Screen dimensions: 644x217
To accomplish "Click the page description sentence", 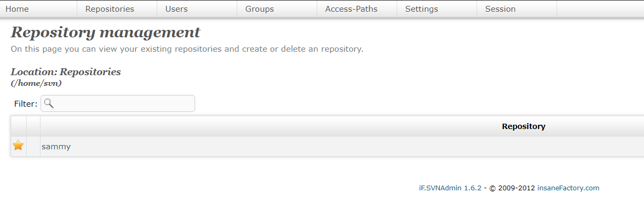I will coord(187,49).
